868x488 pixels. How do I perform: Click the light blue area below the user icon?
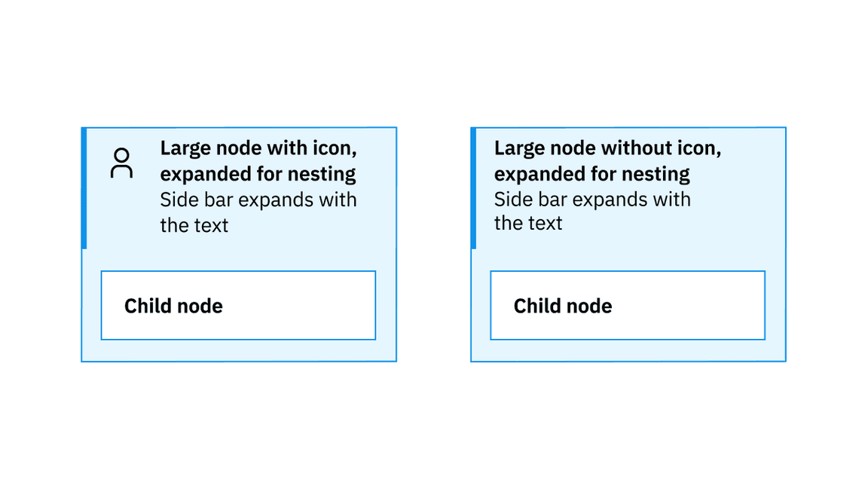tap(121, 218)
